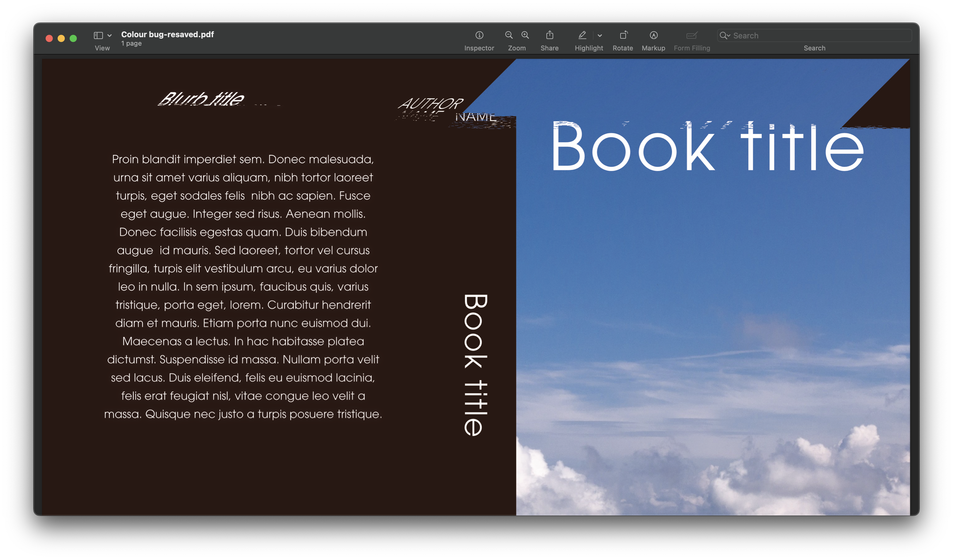Click the 'Inspector' label

pyautogui.click(x=479, y=48)
